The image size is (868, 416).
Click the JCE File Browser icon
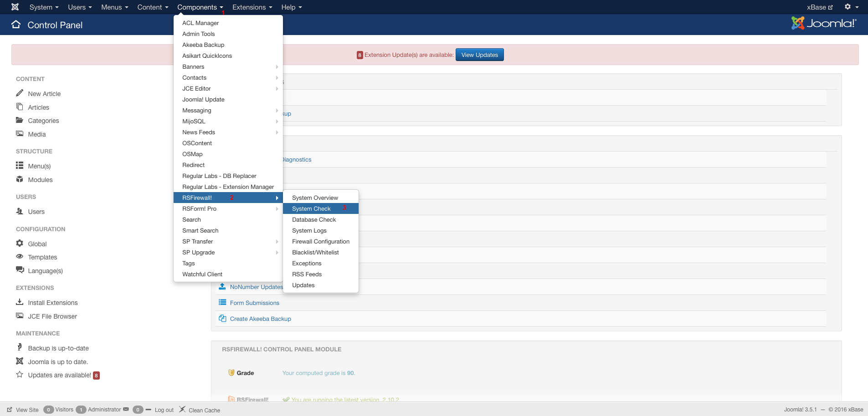20,315
